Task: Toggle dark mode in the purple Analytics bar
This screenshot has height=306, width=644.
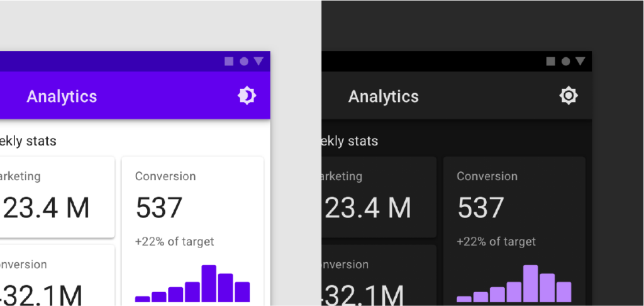Action: [247, 96]
